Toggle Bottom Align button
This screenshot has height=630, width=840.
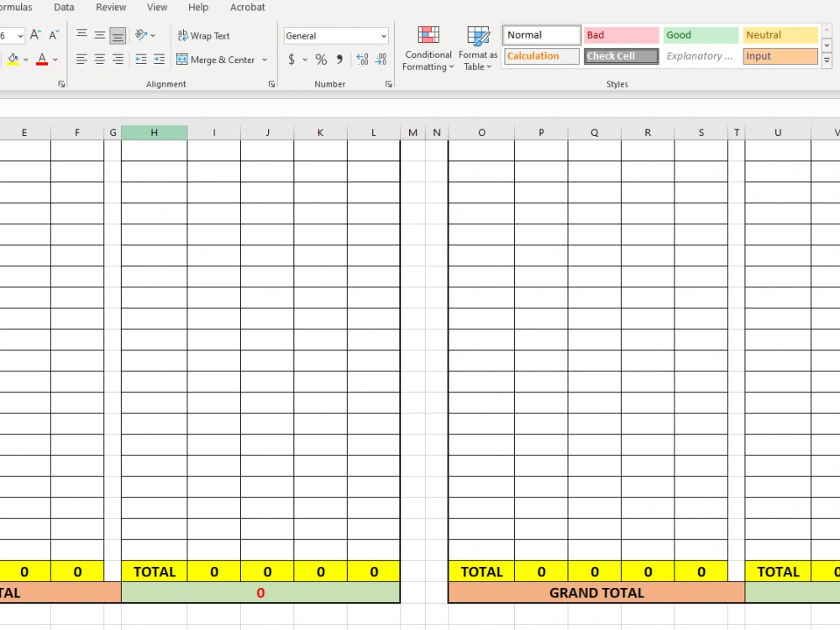[118, 36]
